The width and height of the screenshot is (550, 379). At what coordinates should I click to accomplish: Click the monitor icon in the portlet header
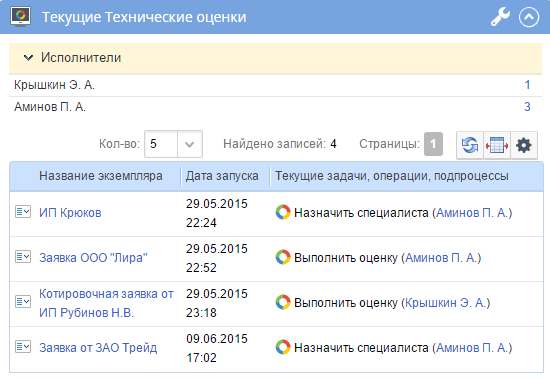click(x=20, y=16)
